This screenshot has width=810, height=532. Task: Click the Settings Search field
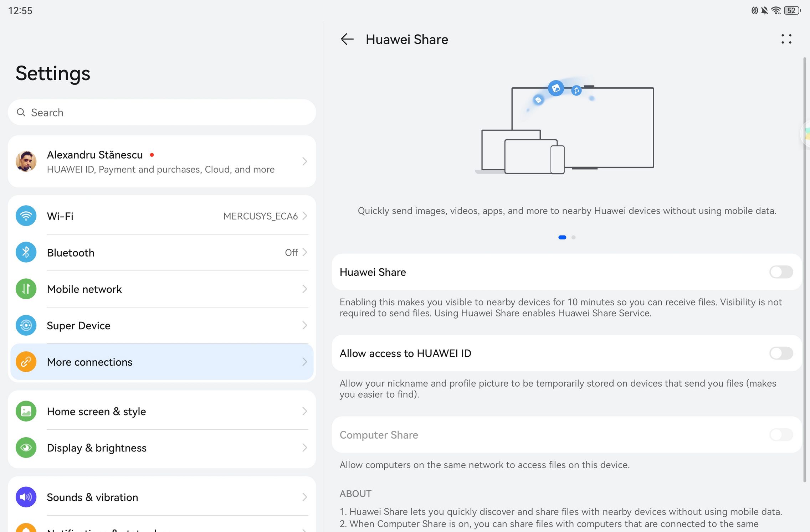point(161,113)
